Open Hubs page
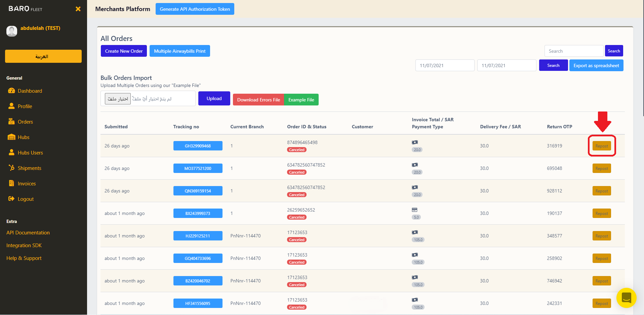This screenshot has height=315, width=644. click(24, 137)
